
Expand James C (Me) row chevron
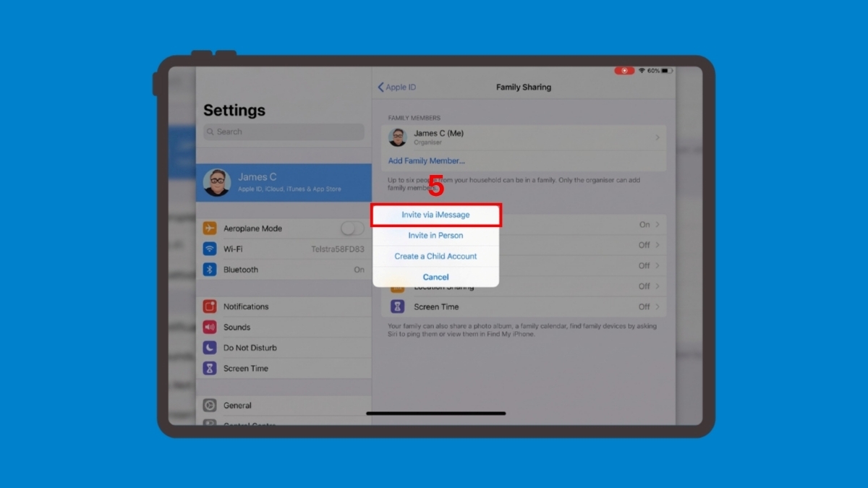click(658, 137)
